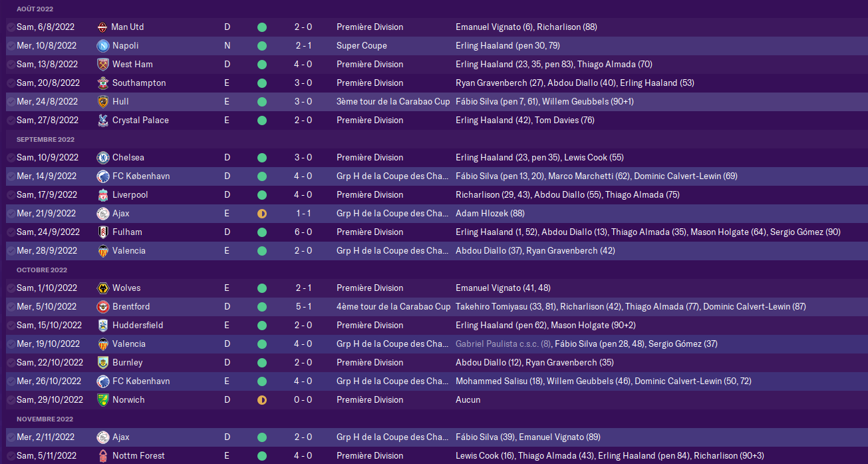Toggle the check mark beside Sam, 20/8/2022

[11, 83]
